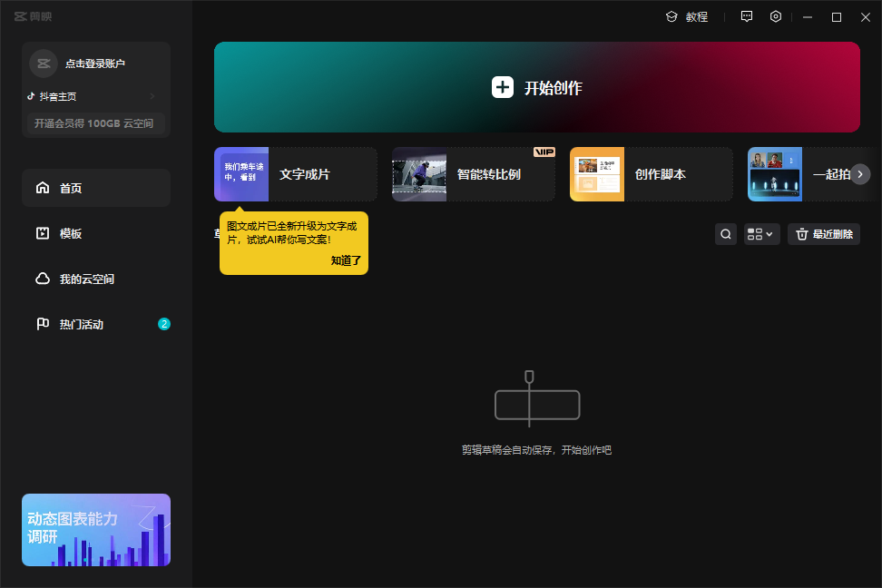Select the 首页 home menu item
The height and width of the screenshot is (588, 882).
pos(96,188)
